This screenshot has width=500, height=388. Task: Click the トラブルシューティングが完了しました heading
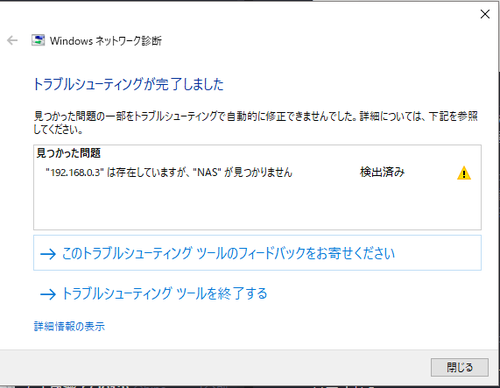(128, 84)
